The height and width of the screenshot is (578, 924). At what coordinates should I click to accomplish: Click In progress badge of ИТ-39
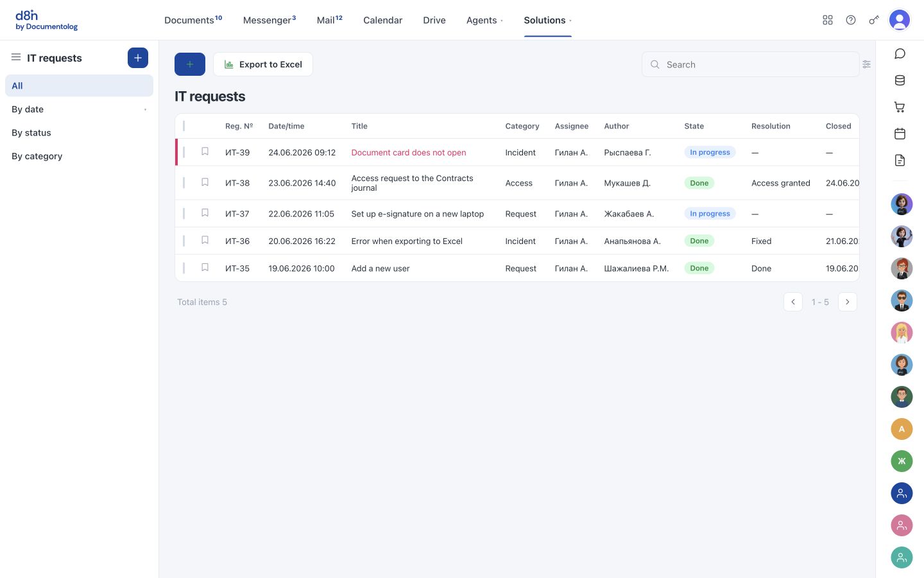click(x=710, y=152)
